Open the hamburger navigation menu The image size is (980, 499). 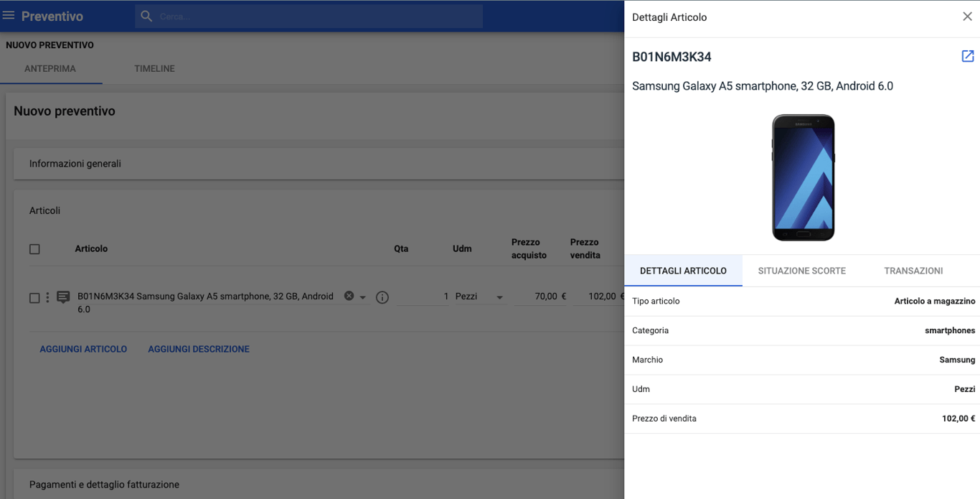[x=9, y=15]
